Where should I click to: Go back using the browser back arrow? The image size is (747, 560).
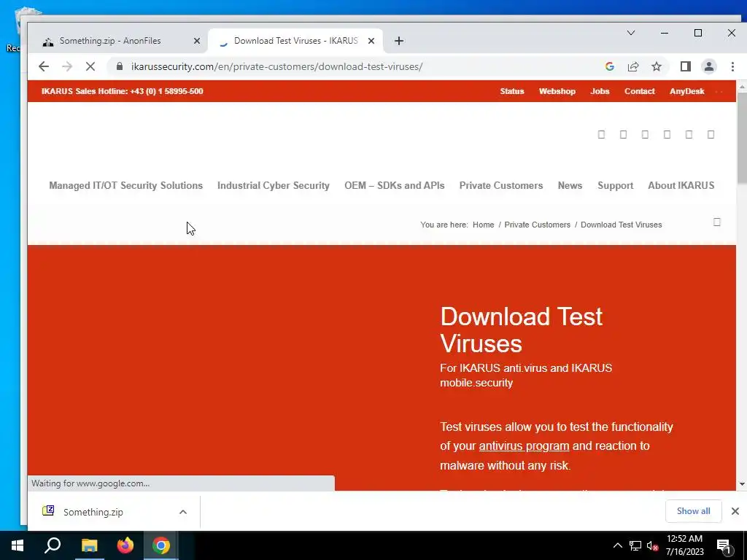tap(43, 66)
